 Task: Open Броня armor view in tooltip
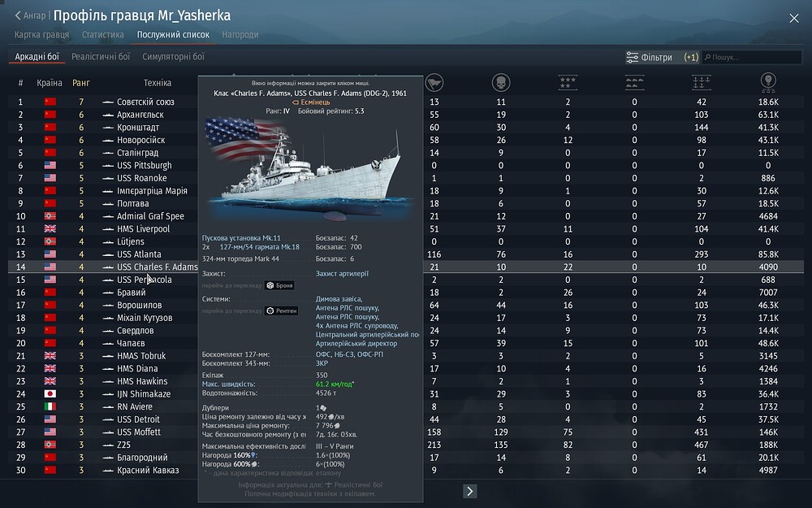pos(279,285)
